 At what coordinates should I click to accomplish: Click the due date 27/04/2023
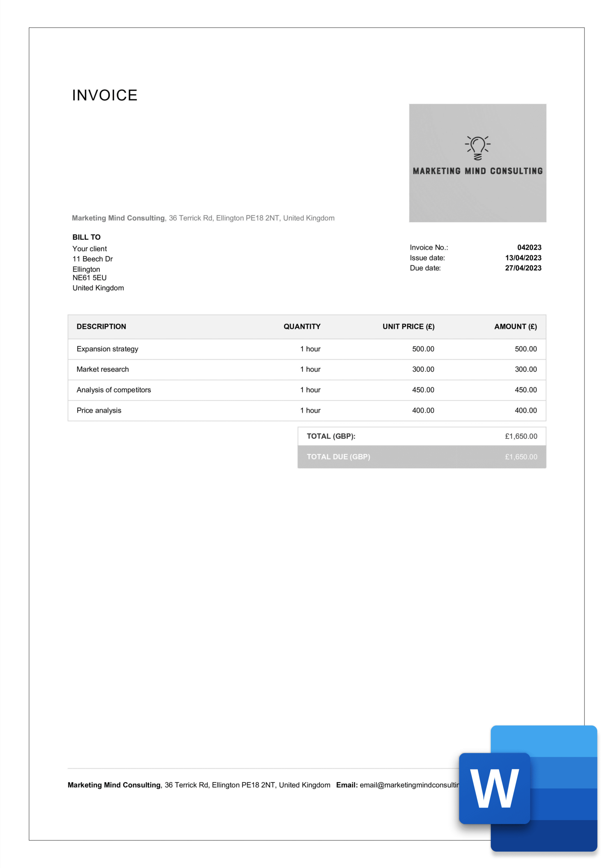pyautogui.click(x=523, y=268)
